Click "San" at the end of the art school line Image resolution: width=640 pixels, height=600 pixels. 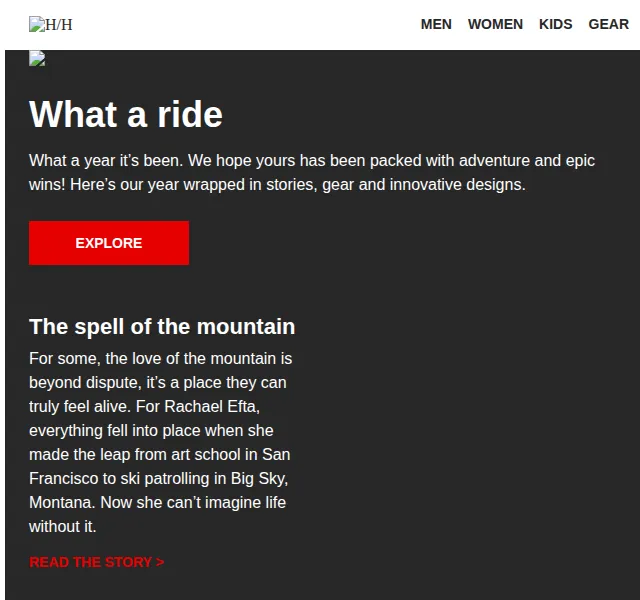(x=276, y=454)
